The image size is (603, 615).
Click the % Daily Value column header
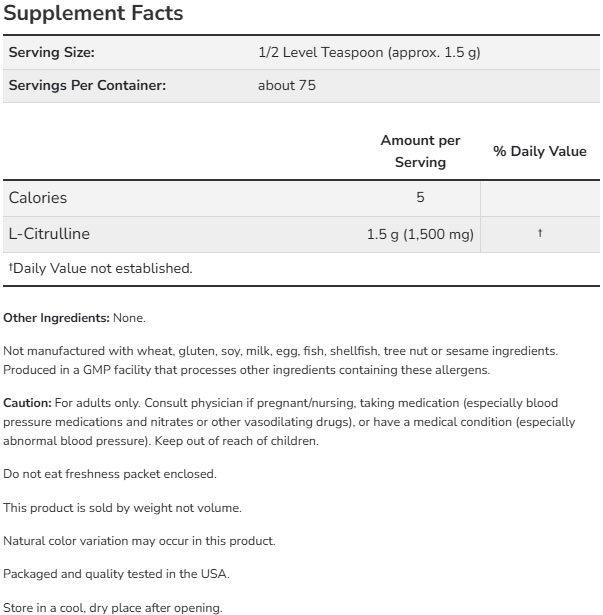click(540, 151)
